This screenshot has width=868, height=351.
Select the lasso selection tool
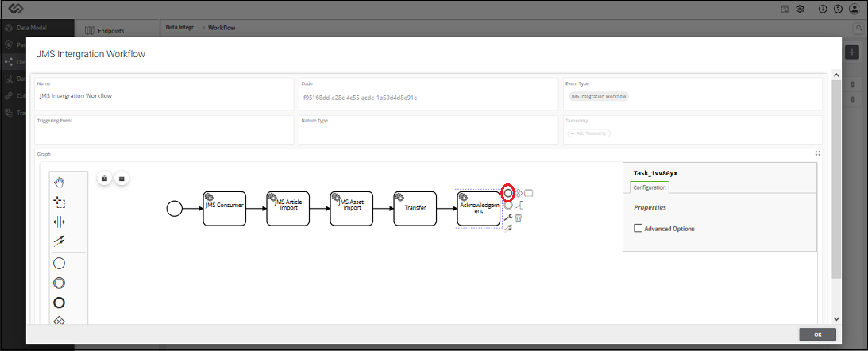click(60, 202)
